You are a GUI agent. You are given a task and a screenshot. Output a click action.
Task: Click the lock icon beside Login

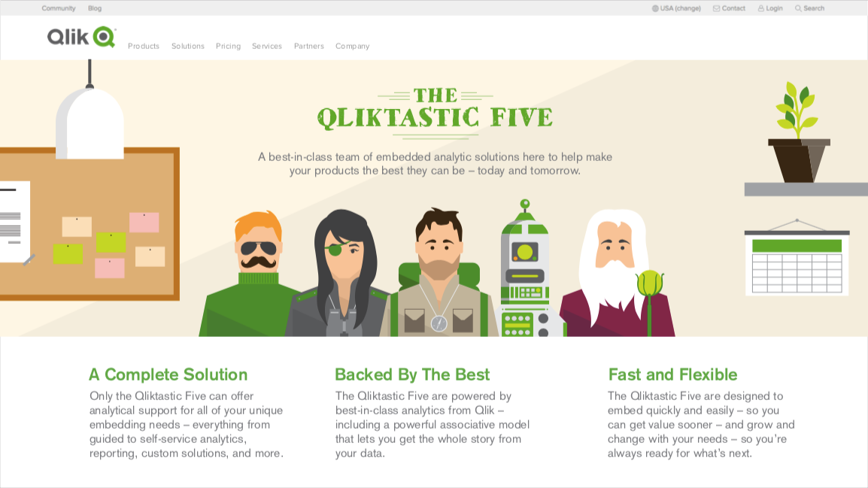(761, 8)
